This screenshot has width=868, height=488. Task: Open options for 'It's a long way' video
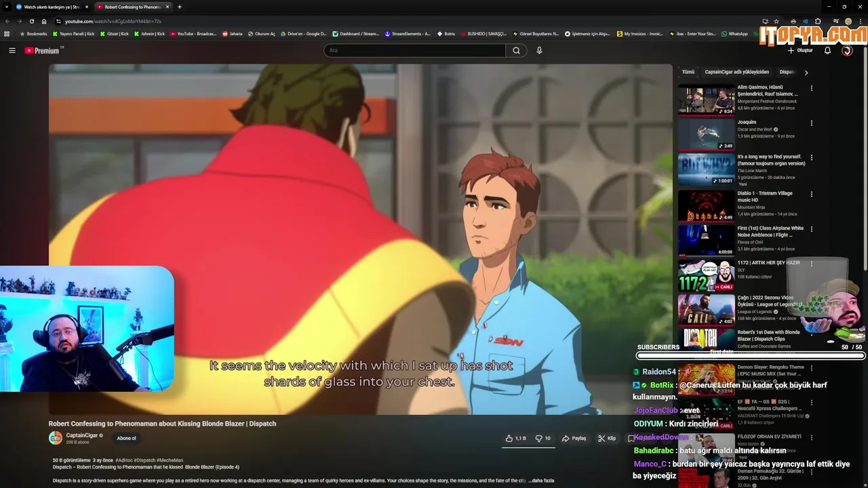point(811,158)
